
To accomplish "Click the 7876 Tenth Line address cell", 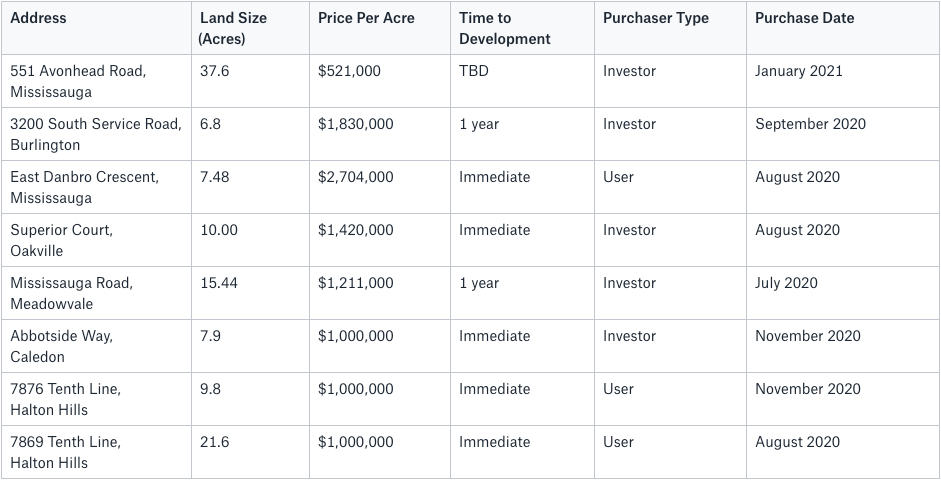I will coord(96,398).
